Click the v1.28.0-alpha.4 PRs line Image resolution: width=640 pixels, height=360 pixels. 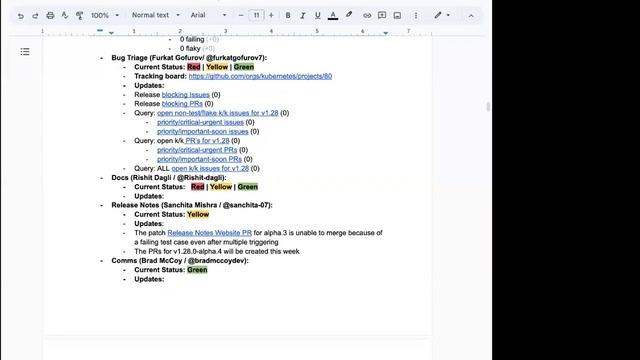[217, 251]
